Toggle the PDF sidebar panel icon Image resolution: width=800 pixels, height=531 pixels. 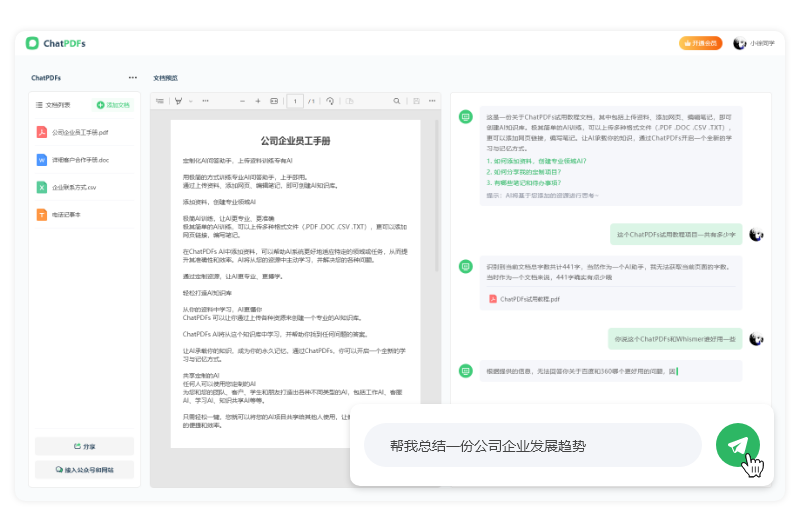click(x=158, y=101)
